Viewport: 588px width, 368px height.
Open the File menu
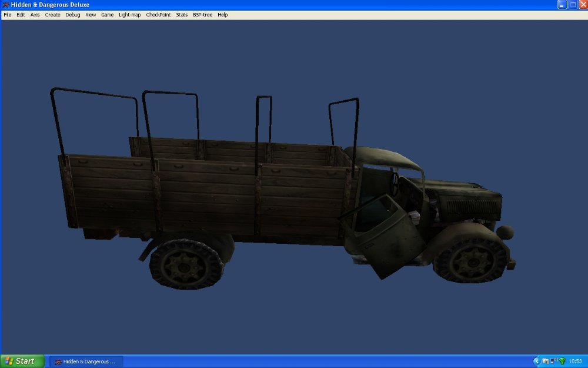coord(8,15)
